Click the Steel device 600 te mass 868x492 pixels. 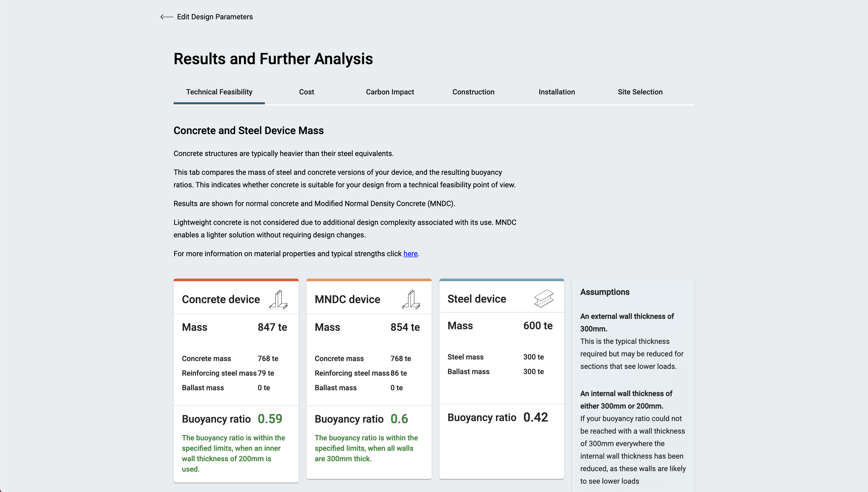pyautogui.click(x=537, y=326)
